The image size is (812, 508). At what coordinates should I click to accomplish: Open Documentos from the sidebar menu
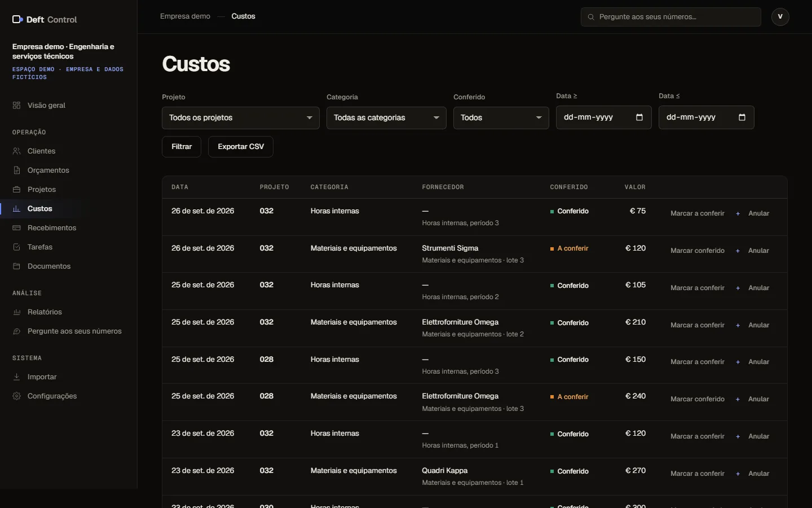tap(49, 266)
